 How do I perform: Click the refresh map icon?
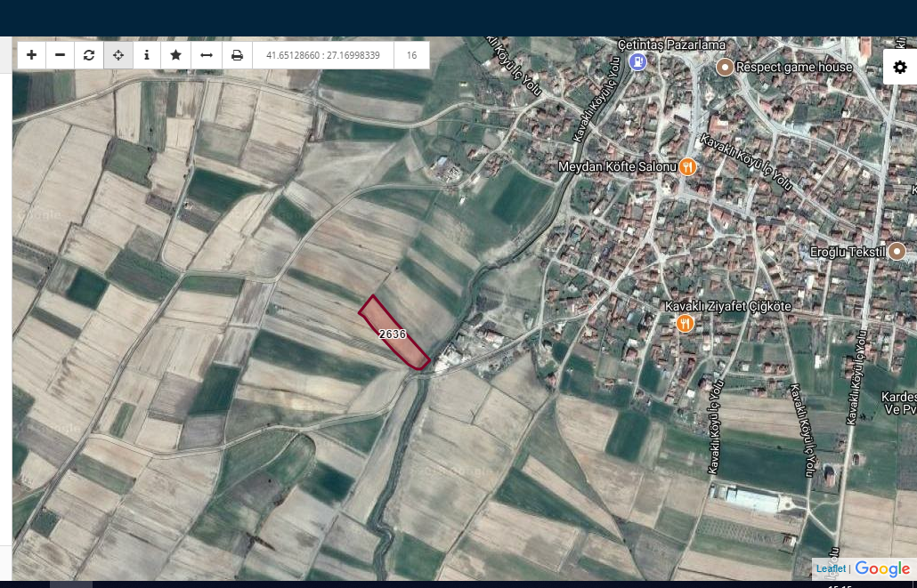pos(89,55)
